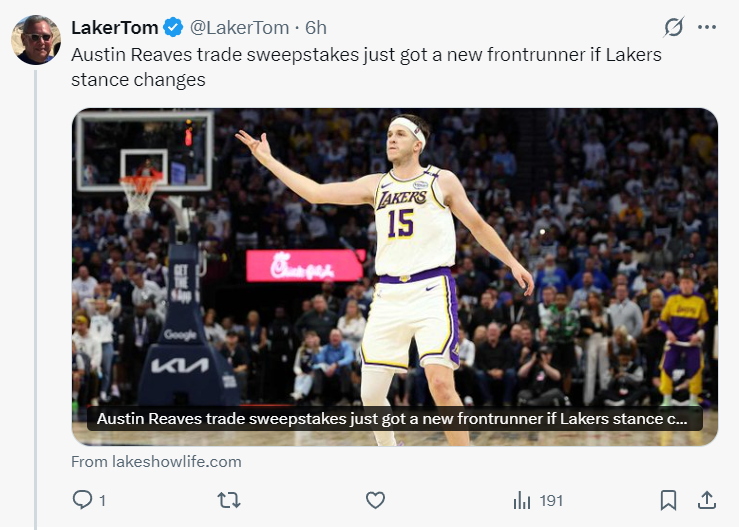Open the Share upload-arrow menu
This screenshot has height=530, width=739.
click(706, 499)
